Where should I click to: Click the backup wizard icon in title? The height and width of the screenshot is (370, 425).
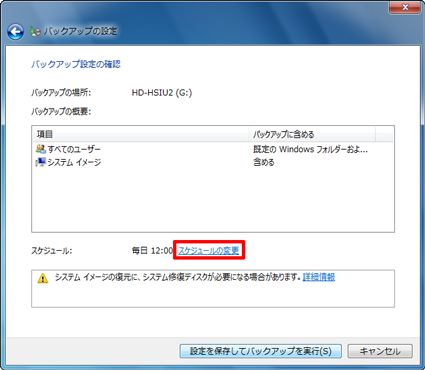(35, 31)
